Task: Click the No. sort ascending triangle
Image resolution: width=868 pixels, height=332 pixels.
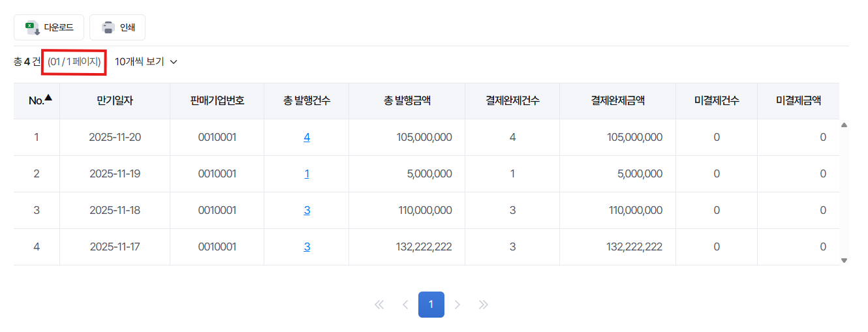Action: (x=48, y=98)
